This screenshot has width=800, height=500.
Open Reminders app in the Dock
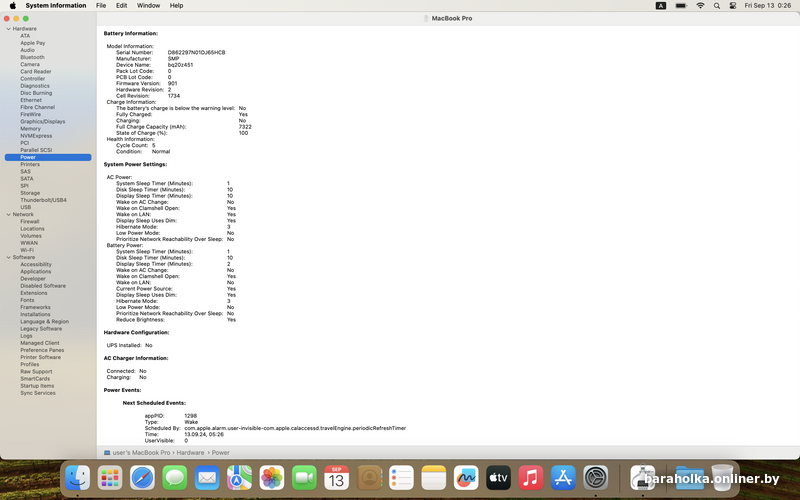[x=402, y=478]
